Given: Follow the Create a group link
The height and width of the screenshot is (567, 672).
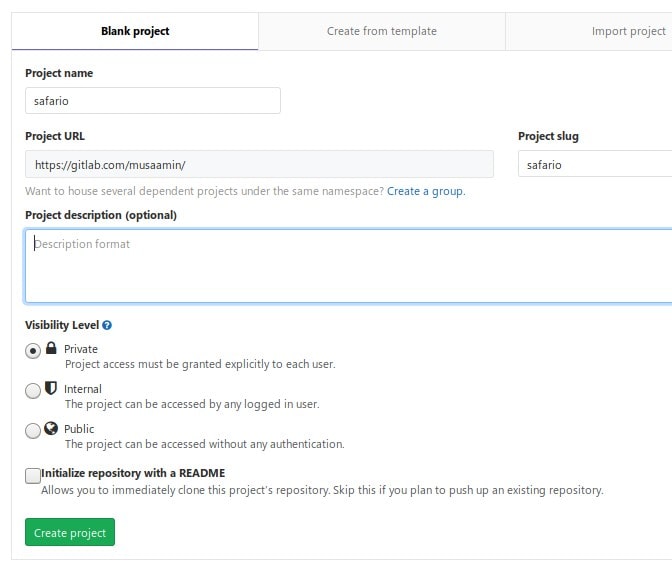Looking at the screenshot, I should pos(425,191).
